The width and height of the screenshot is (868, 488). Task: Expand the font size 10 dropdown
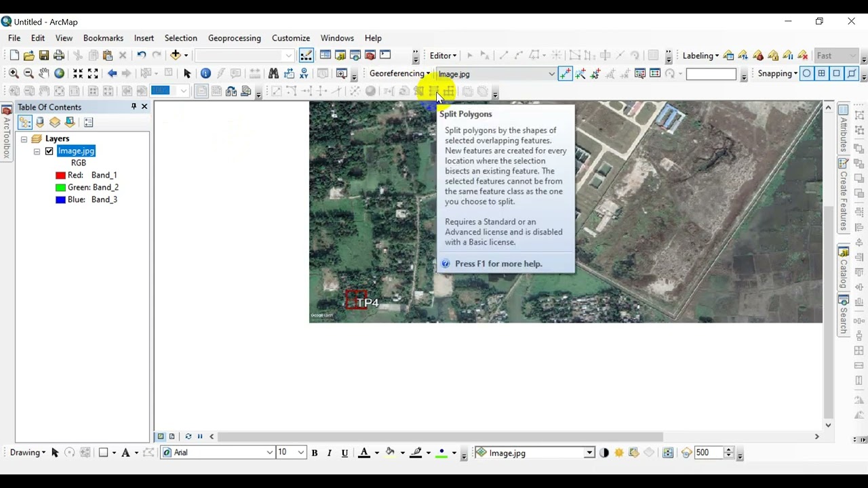(x=300, y=453)
